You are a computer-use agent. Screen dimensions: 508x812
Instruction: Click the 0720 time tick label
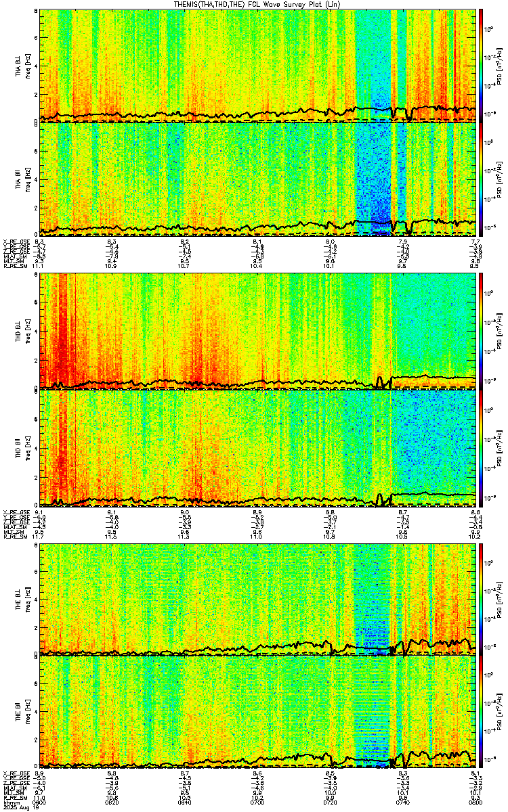tap(331, 803)
